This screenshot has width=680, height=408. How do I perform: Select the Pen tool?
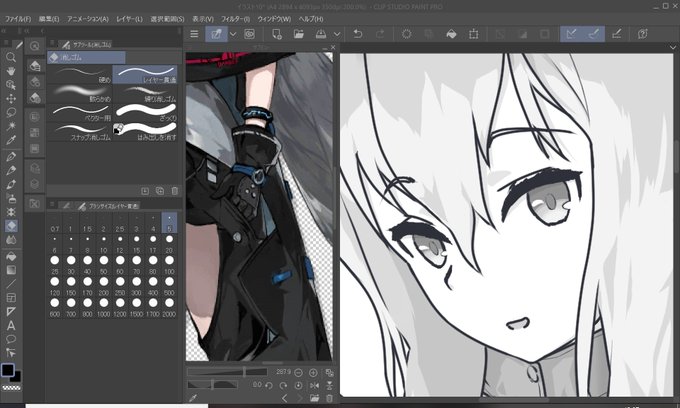pos(11,157)
